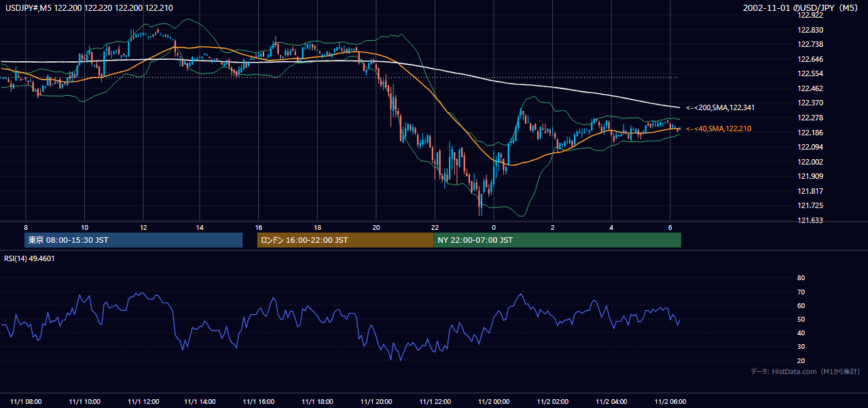Click the RSI(14) 49.4601 indicator label

pos(30,258)
